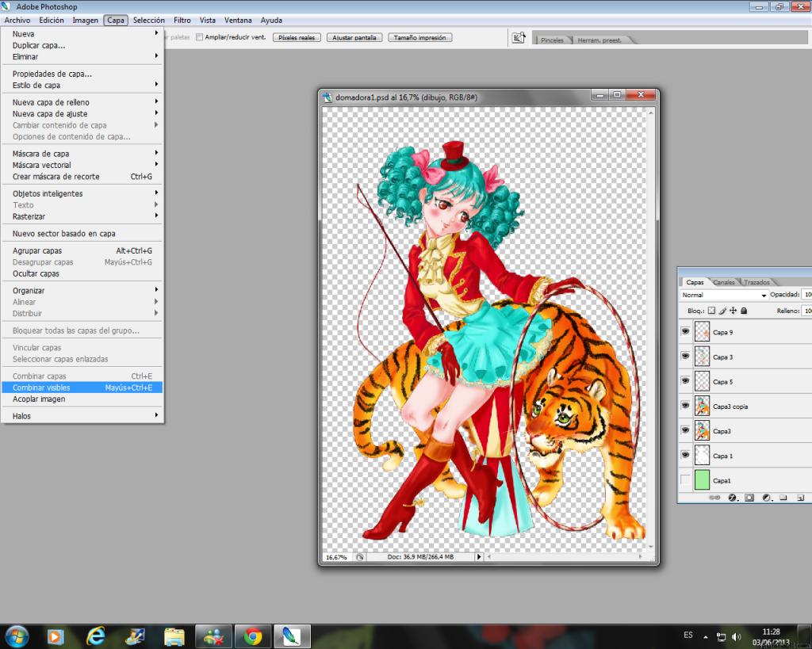The width and height of the screenshot is (812, 649).
Task: Click the Relleno value field
Action: tap(806, 311)
